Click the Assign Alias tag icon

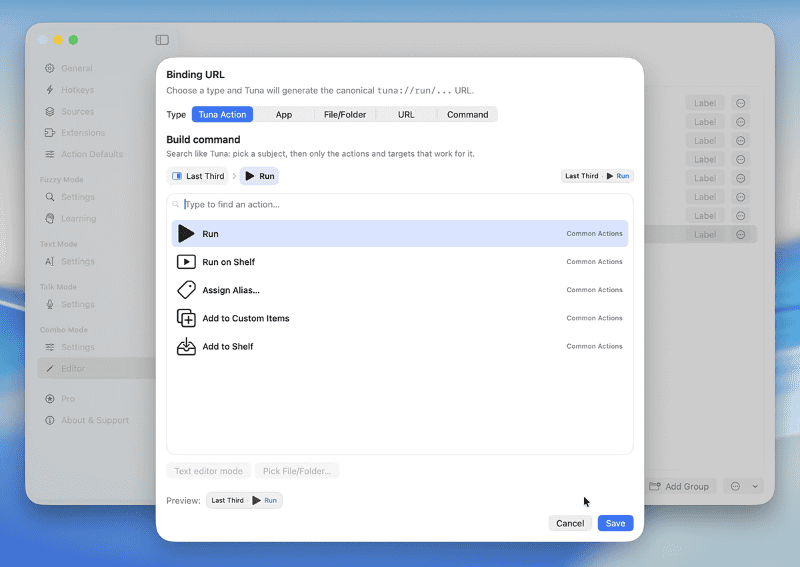coord(186,290)
